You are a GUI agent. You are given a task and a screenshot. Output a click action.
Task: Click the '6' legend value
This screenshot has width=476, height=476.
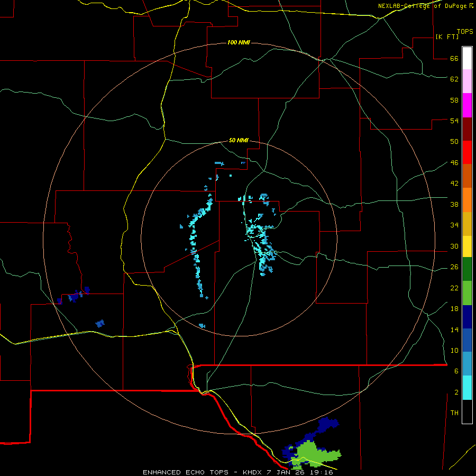click(456, 371)
